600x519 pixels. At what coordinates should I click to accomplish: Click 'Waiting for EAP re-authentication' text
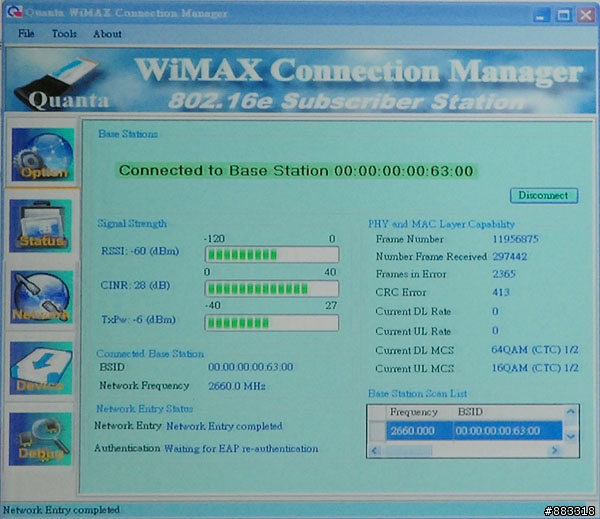click(241, 449)
